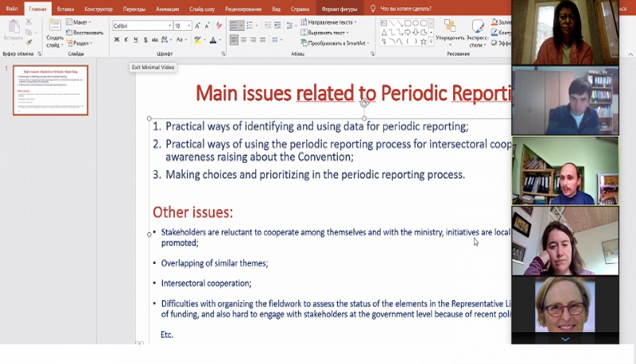This screenshot has height=364, width=636.
Task: Open the font size dropdown
Action: (188, 25)
